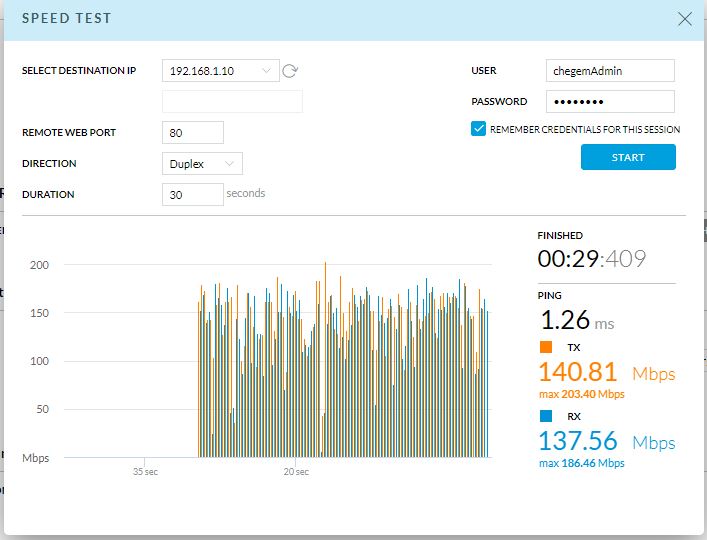Click the 100 y-axis label
Image resolution: width=707 pixels, height=540 pixels.
(39, 361)
